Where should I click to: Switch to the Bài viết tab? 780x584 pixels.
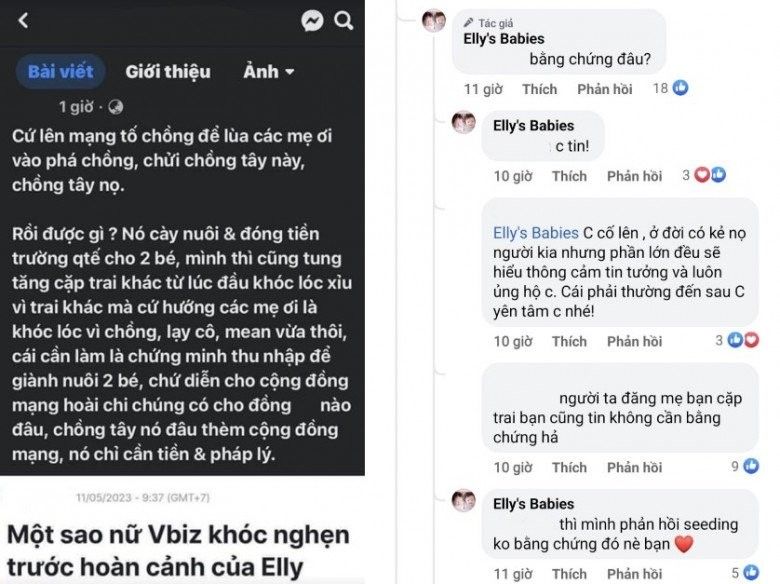(60, 71)
